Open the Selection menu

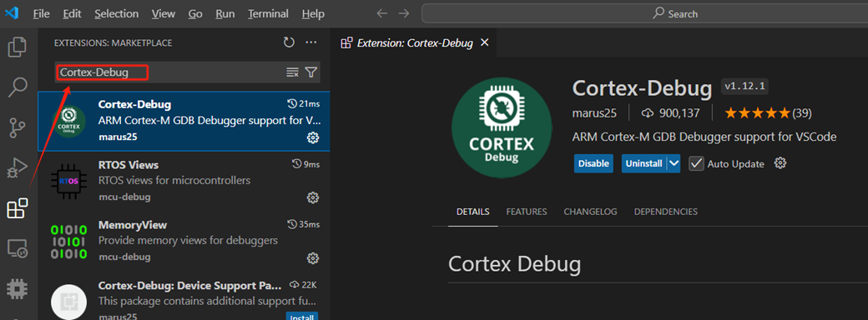click(116, 14)
